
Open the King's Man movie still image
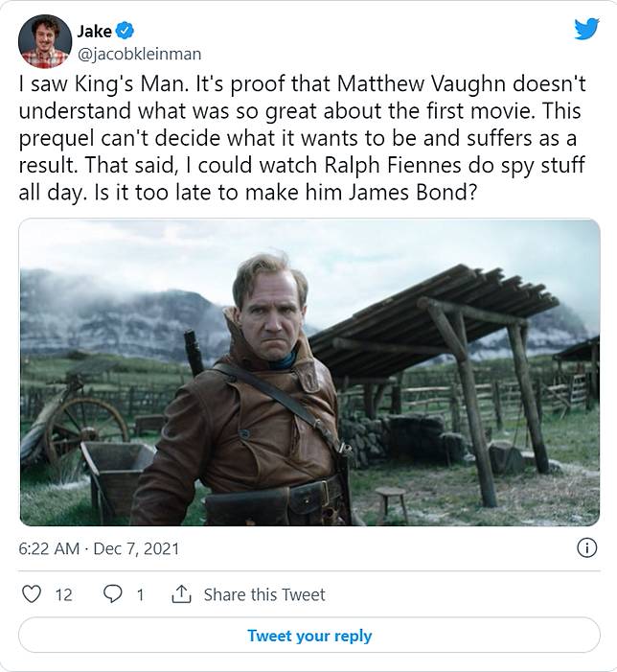pos(308,372)
